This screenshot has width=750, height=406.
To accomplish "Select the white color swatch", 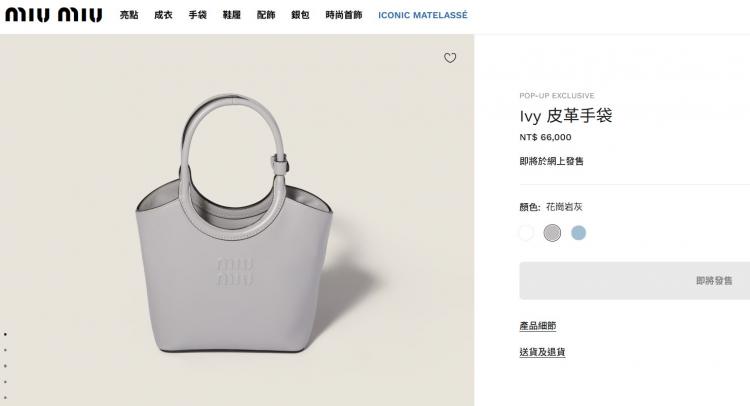I will [x=526, y=233].
